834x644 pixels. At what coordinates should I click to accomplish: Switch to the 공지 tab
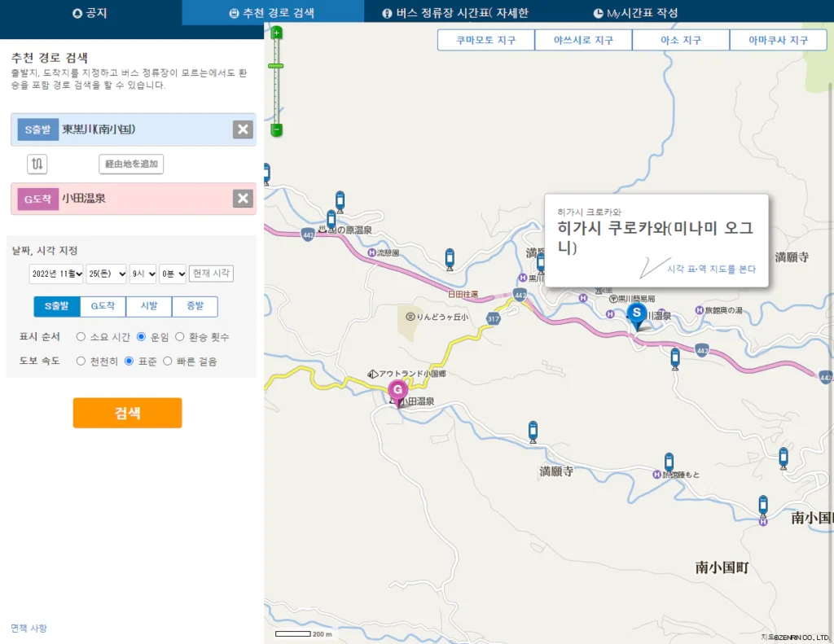90,13
